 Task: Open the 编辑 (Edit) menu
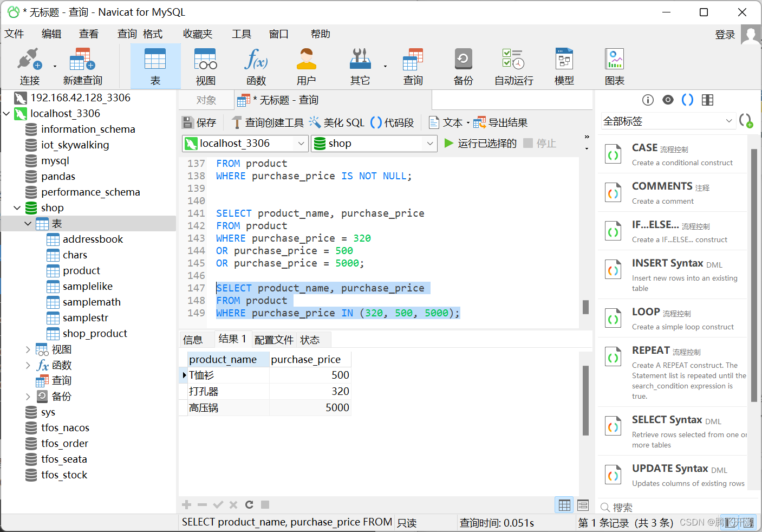pyautogui.click(x=51, y=34)
